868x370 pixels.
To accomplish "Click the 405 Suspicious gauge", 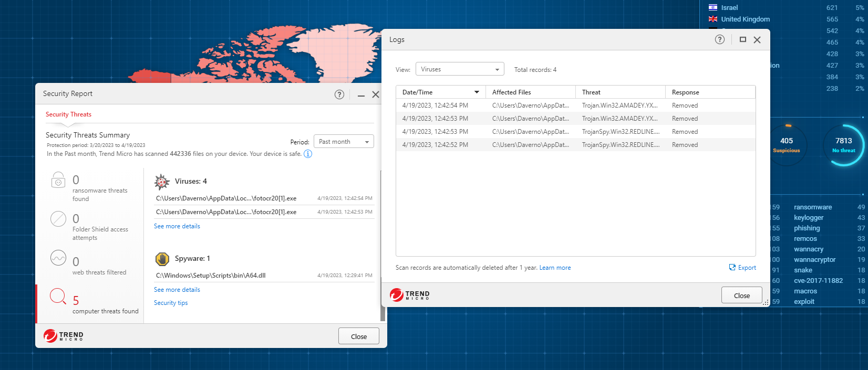I will point(787,145).
